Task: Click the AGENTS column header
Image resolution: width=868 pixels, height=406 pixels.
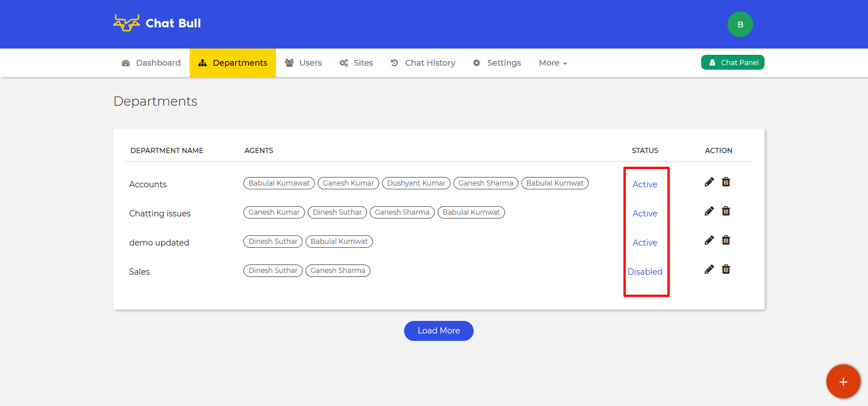Action: point(259,151)
